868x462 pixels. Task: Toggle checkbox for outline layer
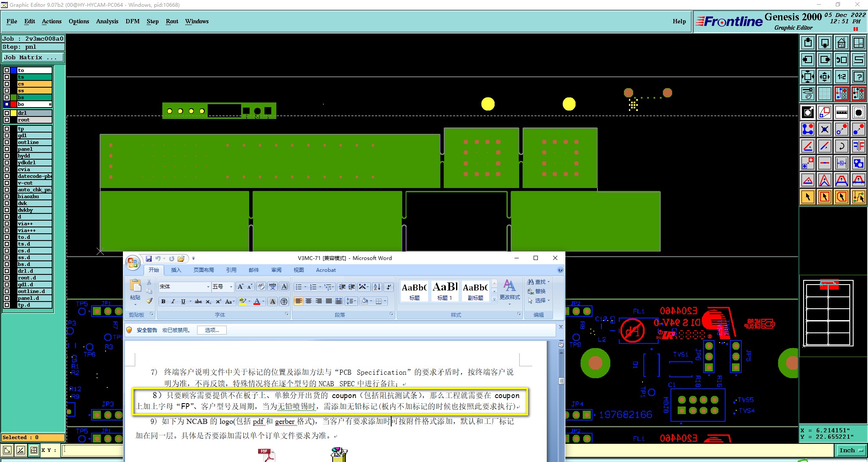pyautogui.click(x=7, y=142)
